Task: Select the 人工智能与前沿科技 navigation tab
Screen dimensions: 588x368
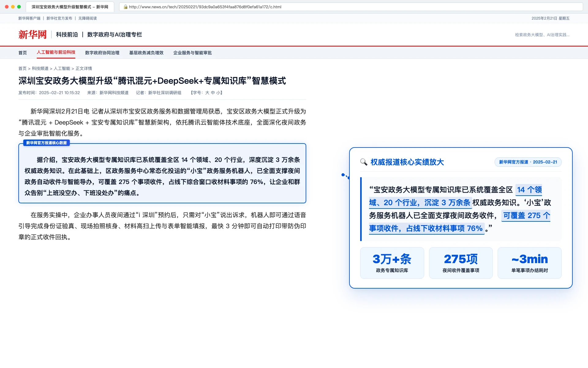Action: click(x=56, y=52)
